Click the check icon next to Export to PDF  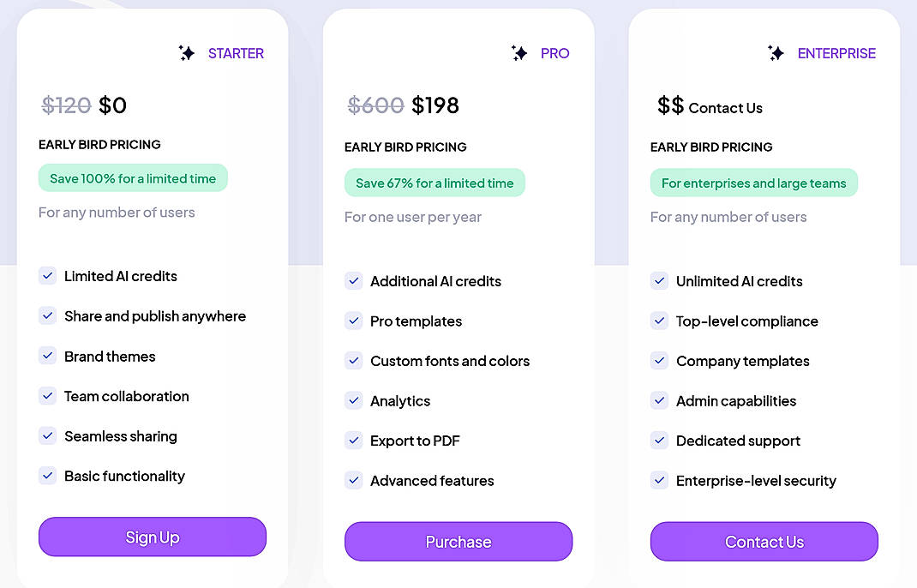(354, 441)
